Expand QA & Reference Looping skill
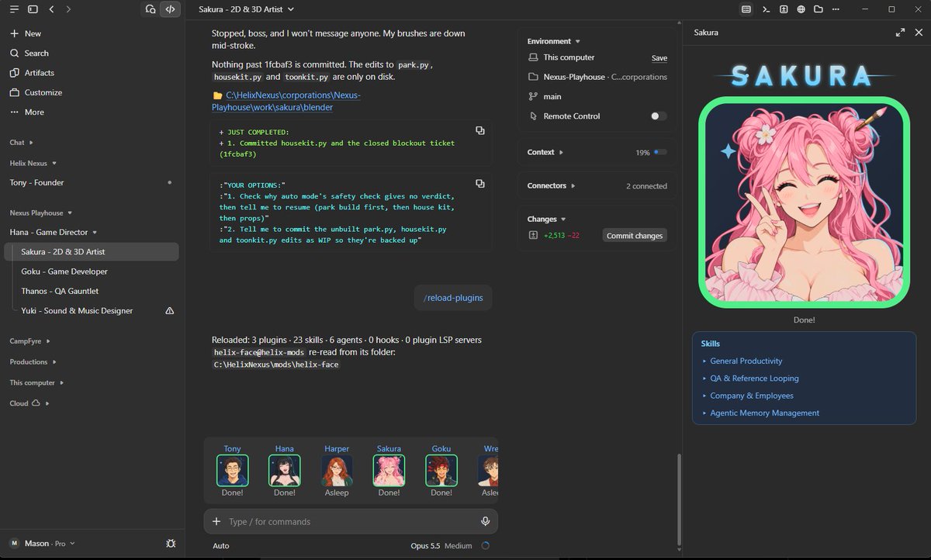 tap(749, 379)
